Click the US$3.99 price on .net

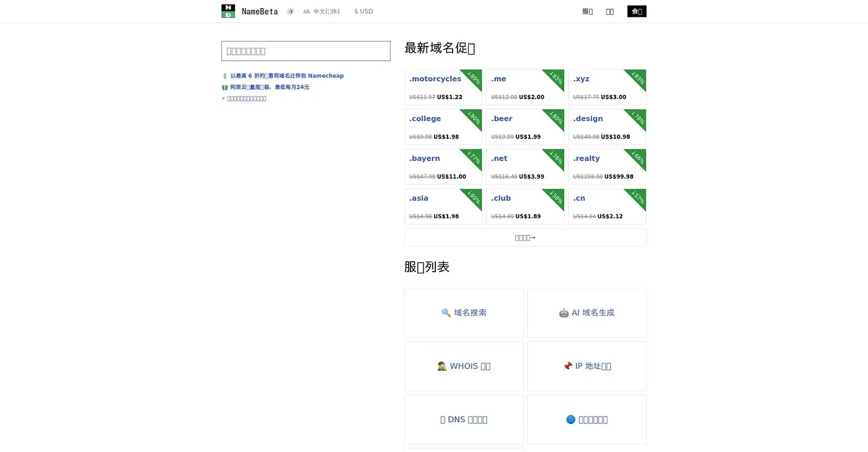[531, 177]
